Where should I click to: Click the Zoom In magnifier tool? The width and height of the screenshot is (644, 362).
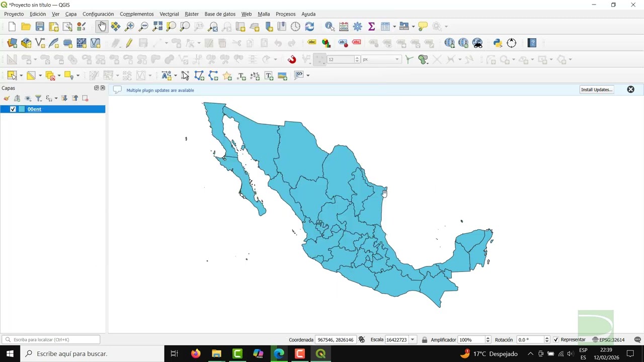[129, 27]
